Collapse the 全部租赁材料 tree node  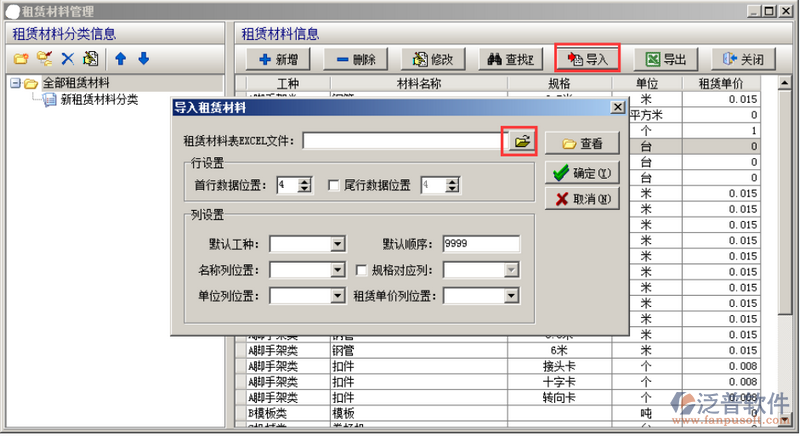tap(15, 83)
